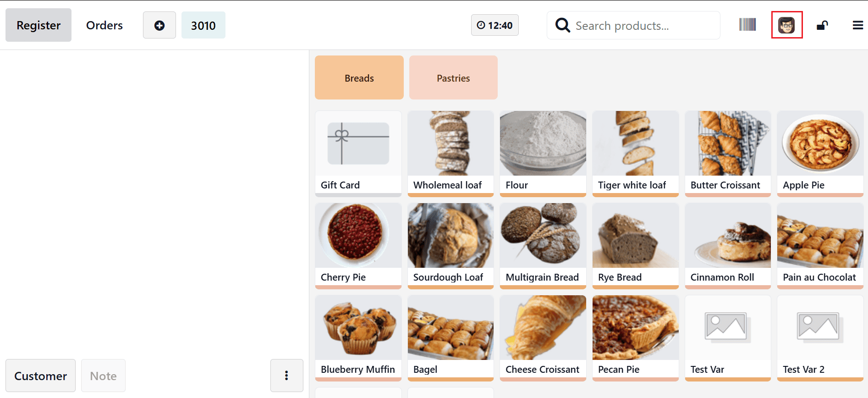Select the Test Var product placeholder

[x=727, y=337]
